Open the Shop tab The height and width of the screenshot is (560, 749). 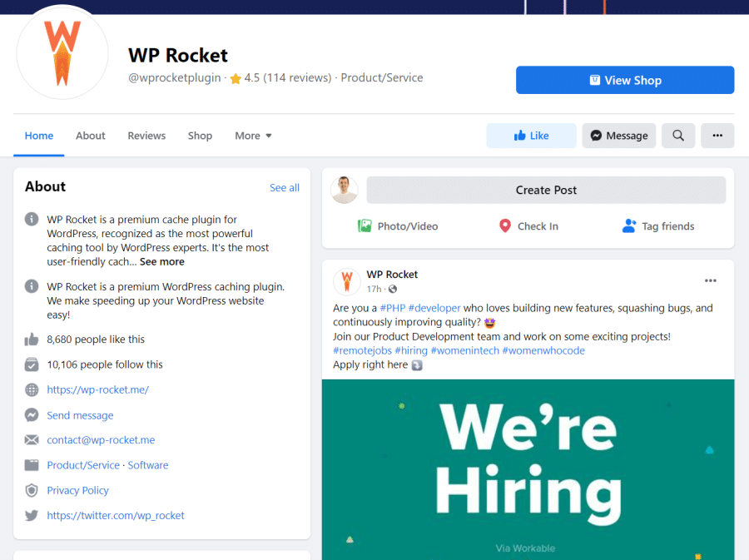(200, 136)
